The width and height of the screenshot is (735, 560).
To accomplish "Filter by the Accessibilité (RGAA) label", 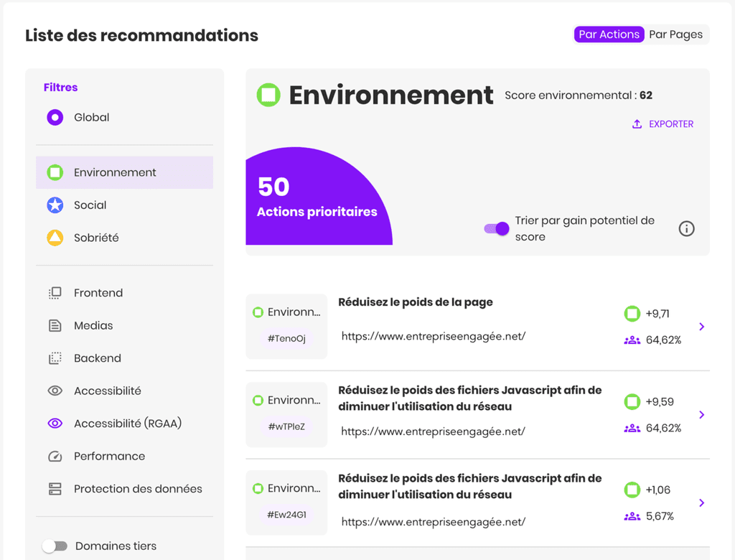I will tap(128, 424).
